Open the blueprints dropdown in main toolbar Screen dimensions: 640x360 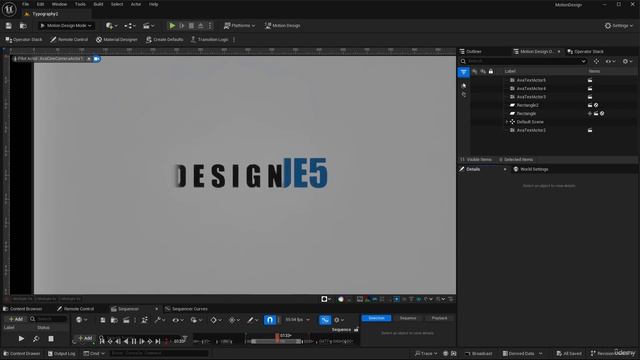(x=130, y=26)
